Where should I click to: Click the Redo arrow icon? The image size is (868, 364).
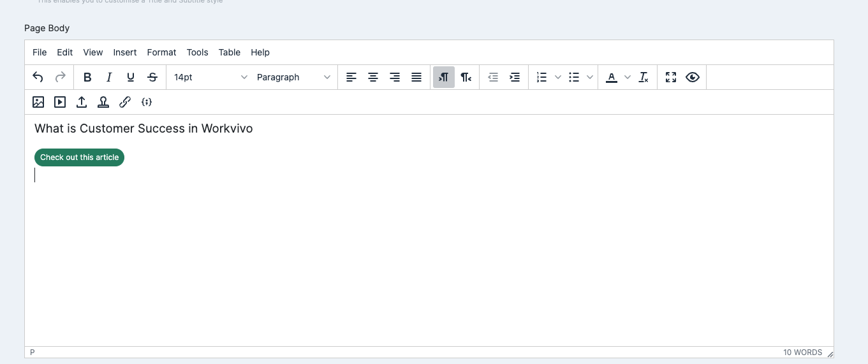pos(60,77)
